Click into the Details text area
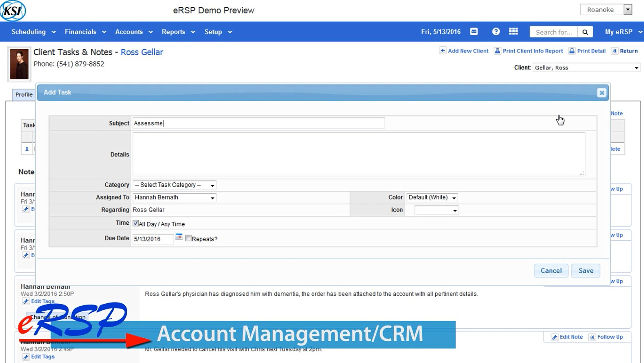The image size is (644, 363). (359, 154)
